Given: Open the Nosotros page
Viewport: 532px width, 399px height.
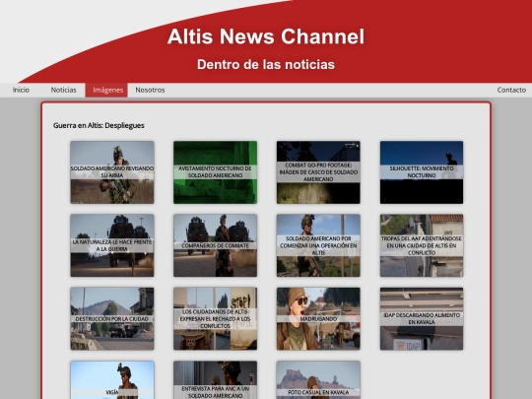Looking at the screenshot, I should (x=150, y=90).
